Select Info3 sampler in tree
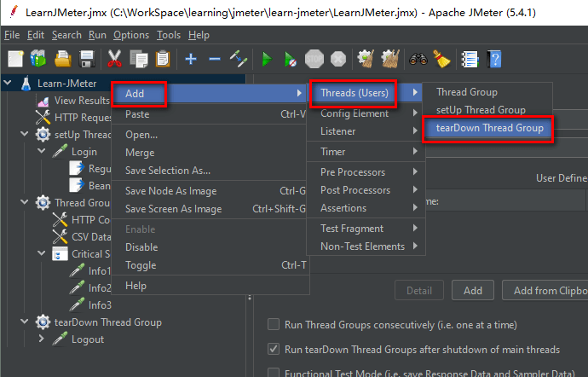The width and height of the screenshot is (588, 377). click(x=100, y=305)
